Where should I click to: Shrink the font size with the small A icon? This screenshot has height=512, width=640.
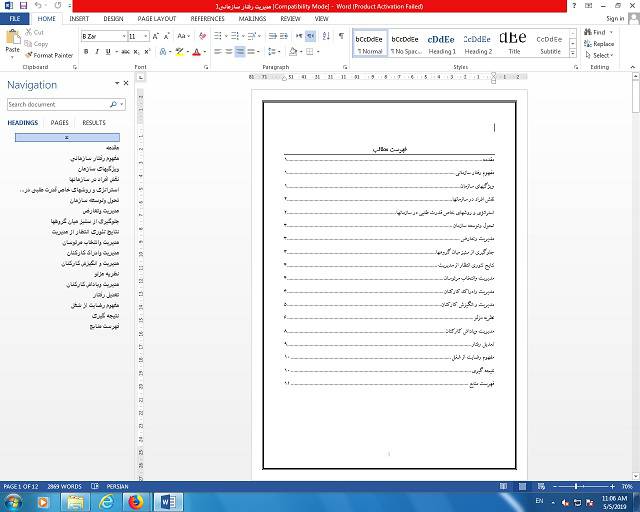click(167, 36)
